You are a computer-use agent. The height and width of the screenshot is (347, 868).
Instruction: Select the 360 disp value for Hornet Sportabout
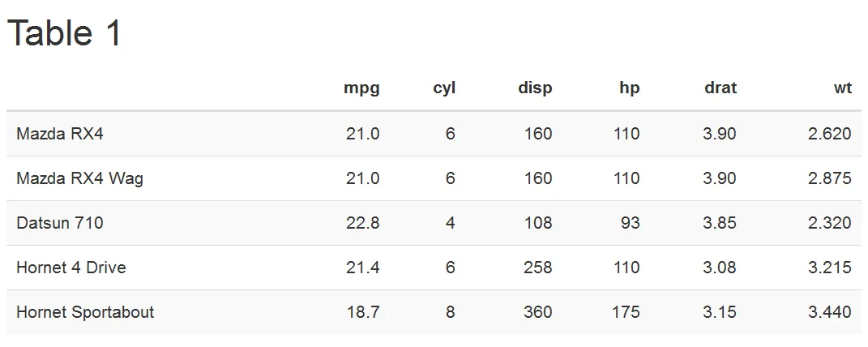[x=537, y=312]
